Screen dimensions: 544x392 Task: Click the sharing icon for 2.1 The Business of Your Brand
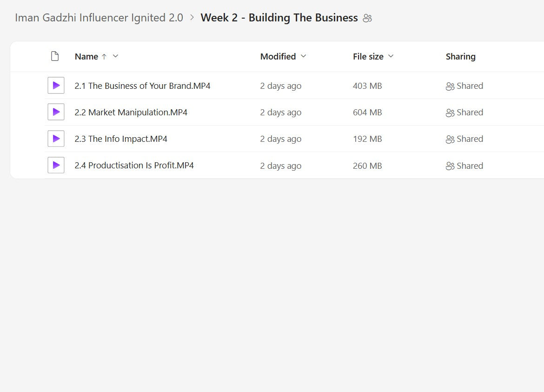(450, 86)
